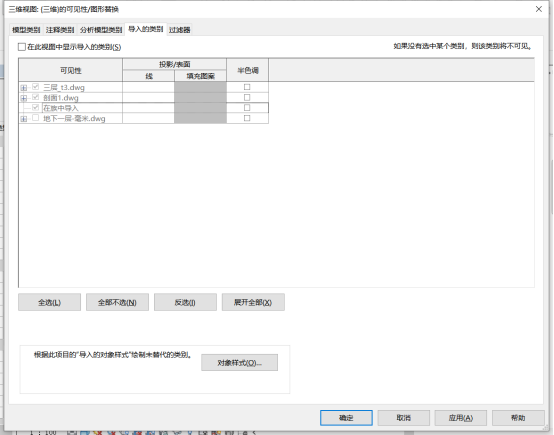Check visibility box for 地下一层-毫米.dwg
Image resolution: width=554 pixels, height=435 pixels.
click(x=35, y=118)
